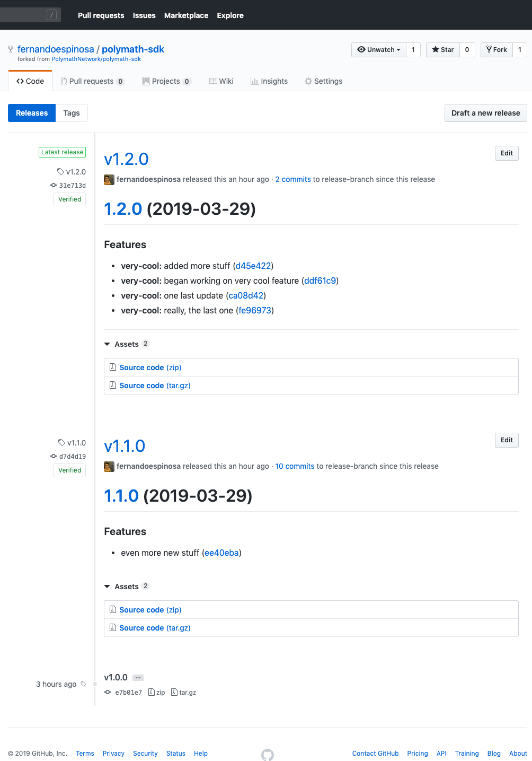The width and height of the screenshot is (532, 761).
Task: Edit the v1.1.0 release
Action: tap(507, 440)
